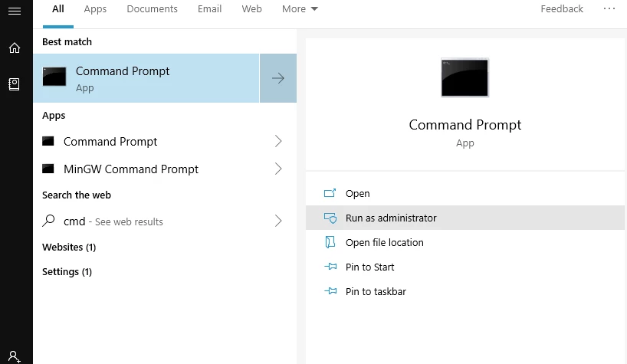Click Command Prompt icon in Best match
Screen dimensions: 627x364
(54, 77)
